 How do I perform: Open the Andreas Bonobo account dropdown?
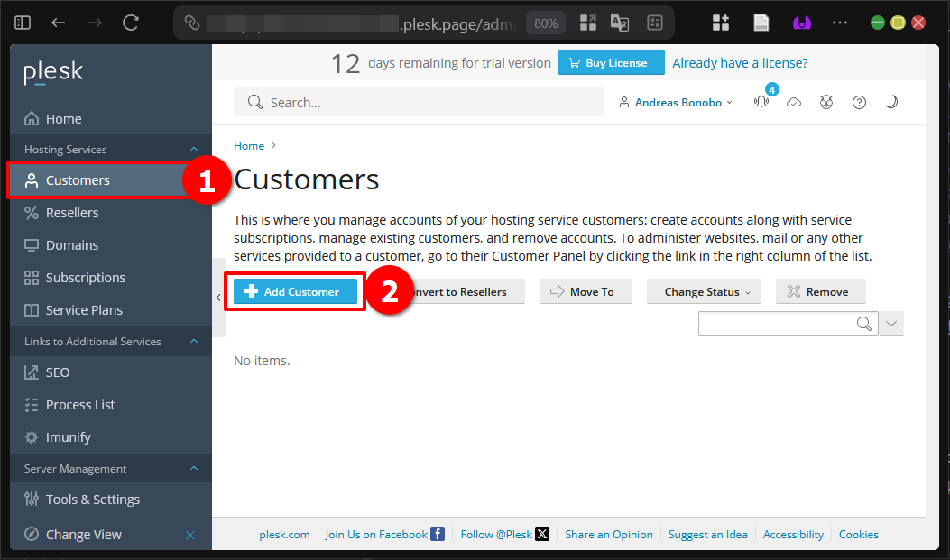[675, 102]
